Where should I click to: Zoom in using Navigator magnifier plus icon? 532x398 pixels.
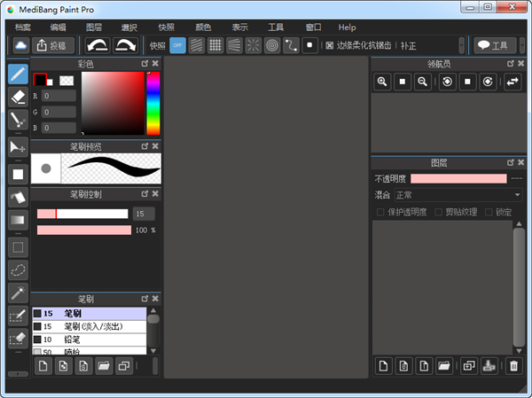pos(383,82)
